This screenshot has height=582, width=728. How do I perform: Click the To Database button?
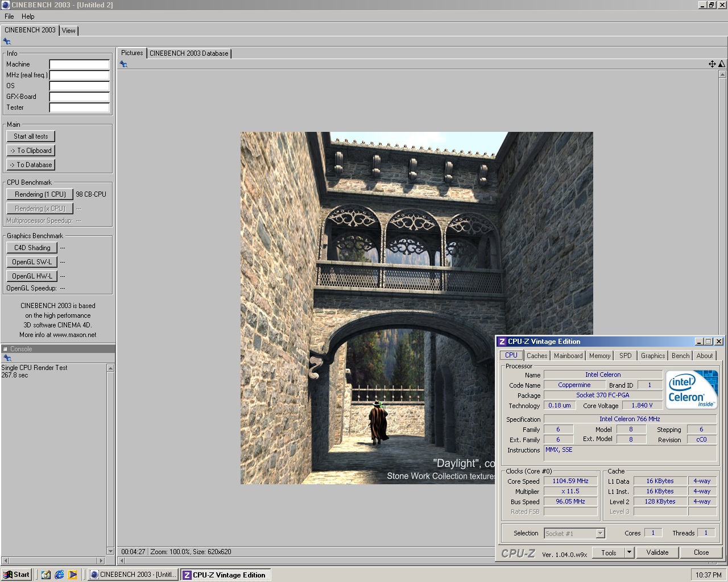31,165
